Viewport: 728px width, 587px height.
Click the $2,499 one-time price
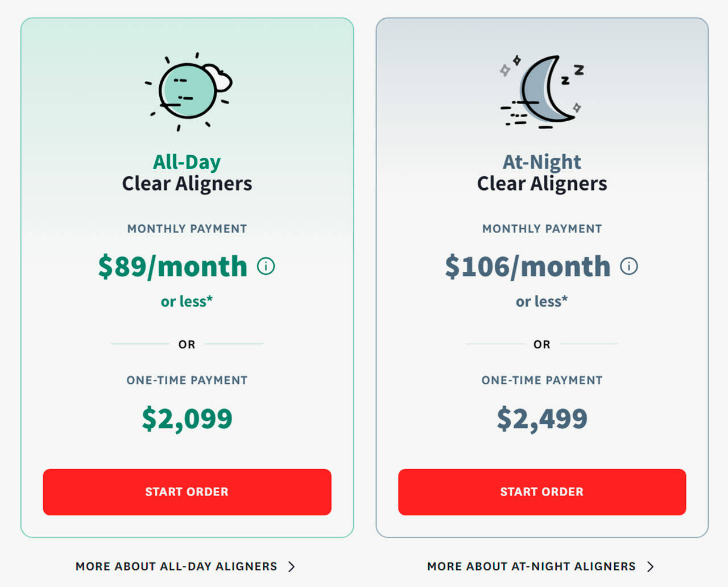pyautogui.click(x=541, y=419)
